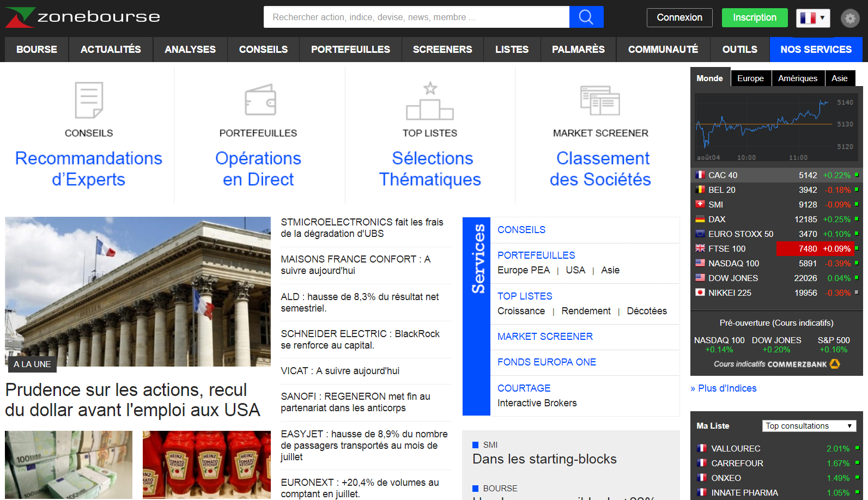Open the settings gear icon
The width and height of the screenshot is (868, 500).
tap(850, 18)
